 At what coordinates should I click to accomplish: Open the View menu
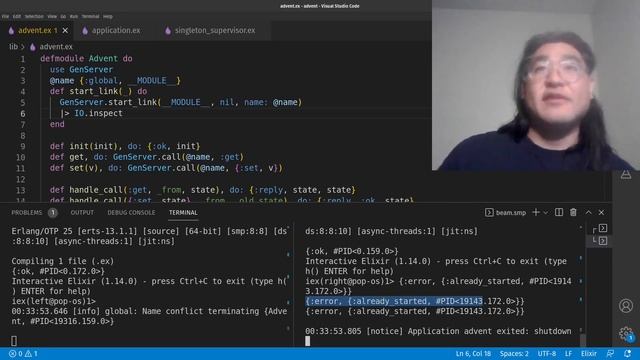[52, 17]
